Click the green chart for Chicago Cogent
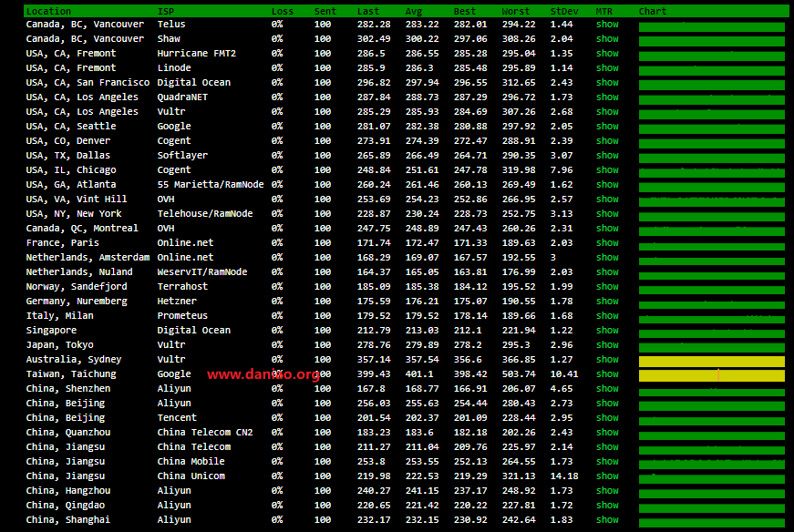 coord(712,172)
